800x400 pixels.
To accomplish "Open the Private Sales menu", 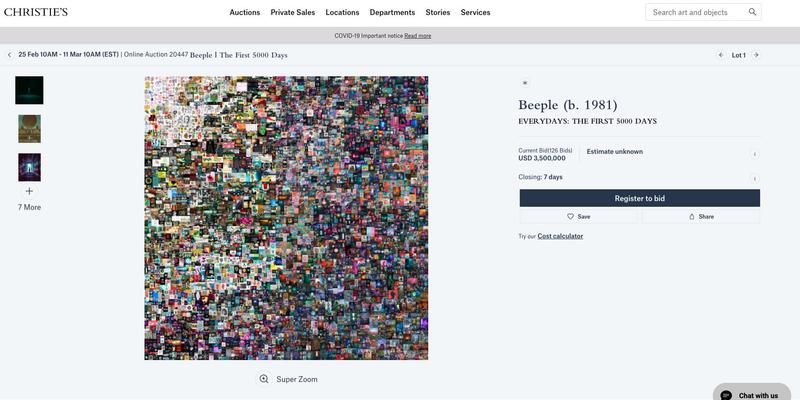I will pyautogui.click(x=293, y=12).
